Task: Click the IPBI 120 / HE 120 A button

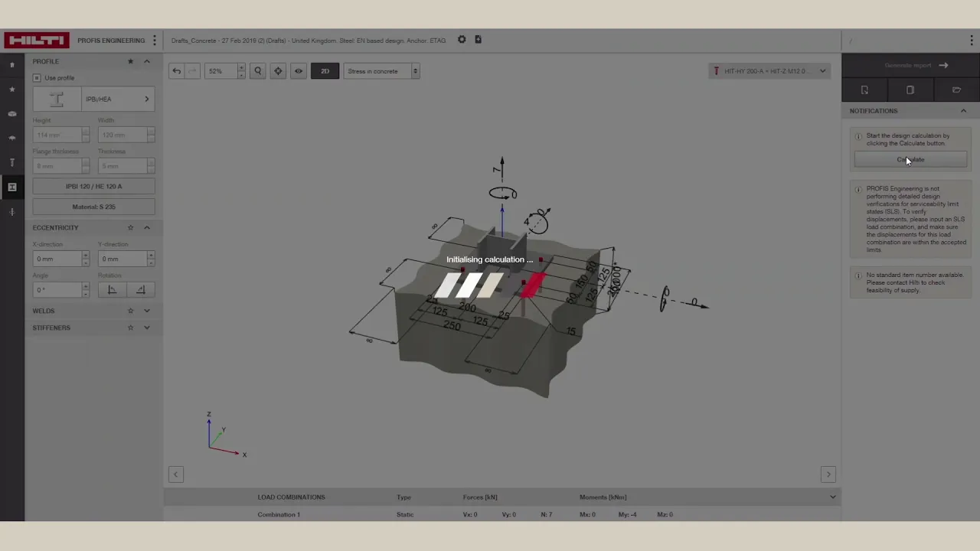Action: point(93,186)
